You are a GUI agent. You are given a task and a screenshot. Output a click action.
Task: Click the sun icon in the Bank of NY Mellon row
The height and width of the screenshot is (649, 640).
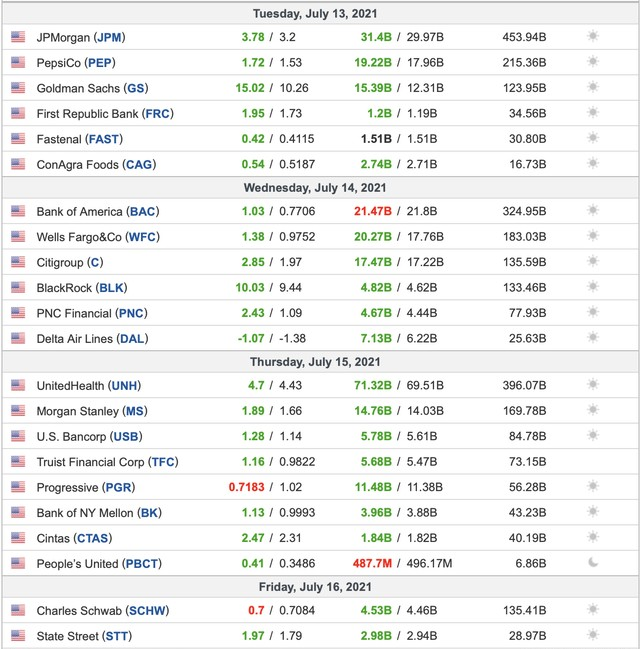pyautogui.click(x=593, y=512)
